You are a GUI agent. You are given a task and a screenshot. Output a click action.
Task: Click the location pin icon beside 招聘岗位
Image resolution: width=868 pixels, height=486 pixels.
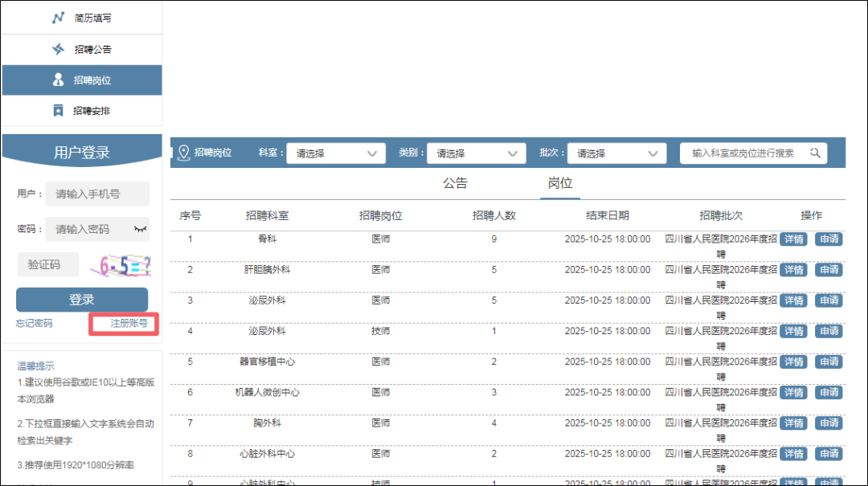[183, 153]
